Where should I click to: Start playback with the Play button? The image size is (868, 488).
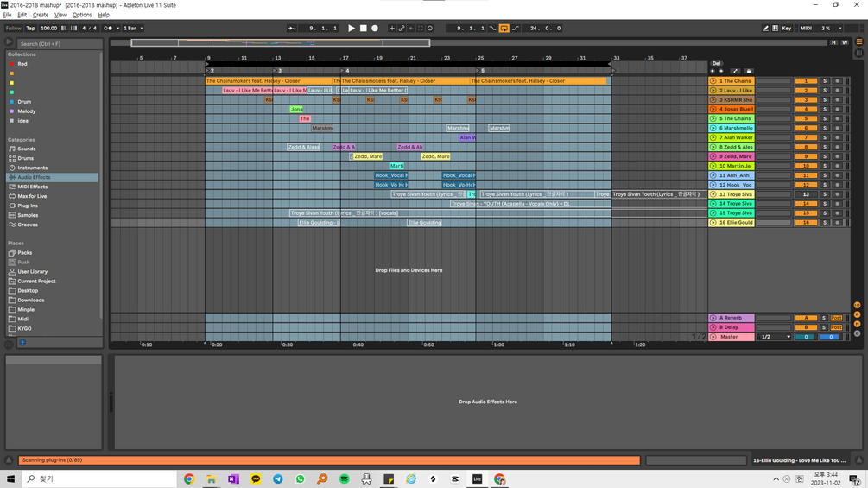[x=351, y=29]
